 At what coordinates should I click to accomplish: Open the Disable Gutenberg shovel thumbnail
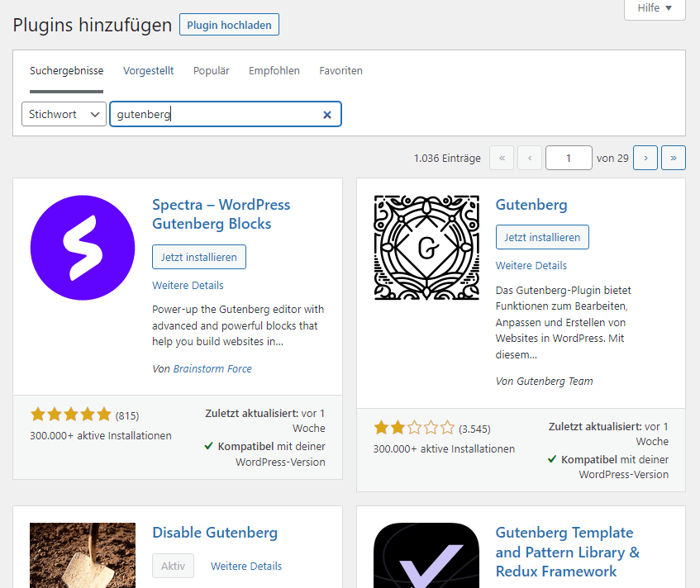(x=83, y=556)
